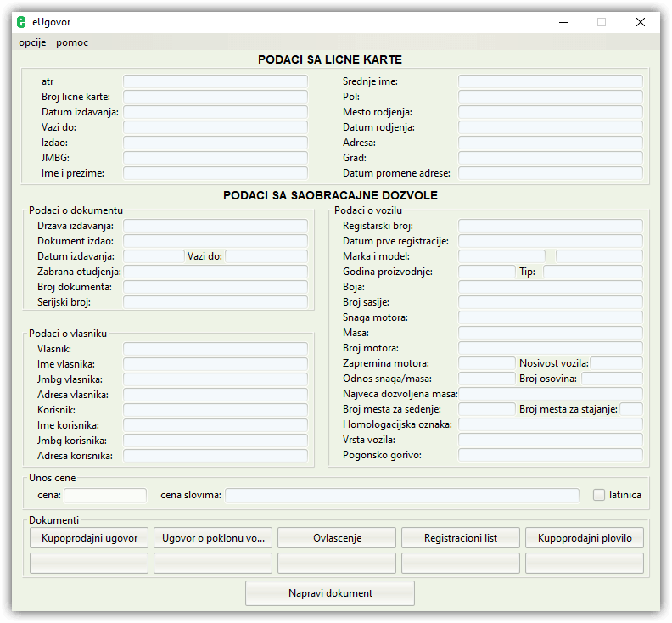The height and width of the screenshot is (623, 672).
Task: Focus the Boja input field
Action: (551, 287)
